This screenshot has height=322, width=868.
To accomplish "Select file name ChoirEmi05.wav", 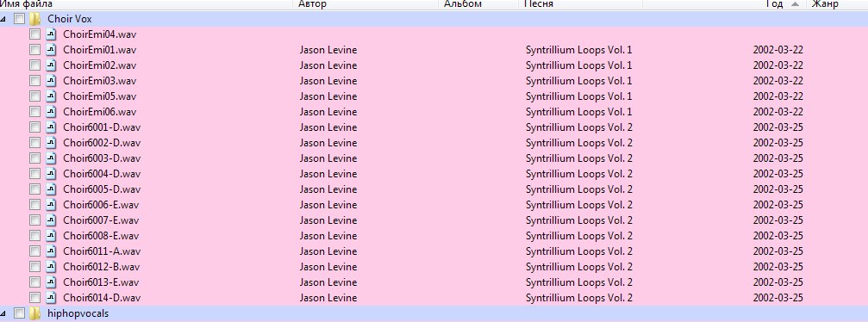I will (100, 96).
